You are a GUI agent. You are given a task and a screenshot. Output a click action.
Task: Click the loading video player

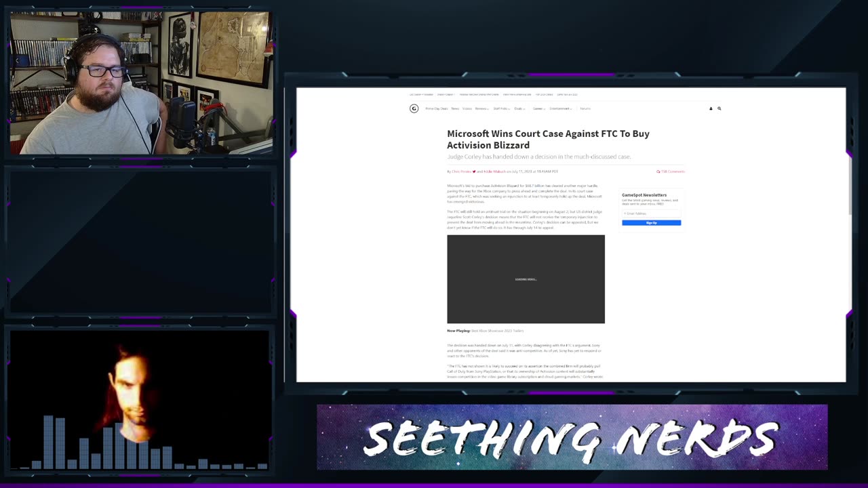point(526,279)
